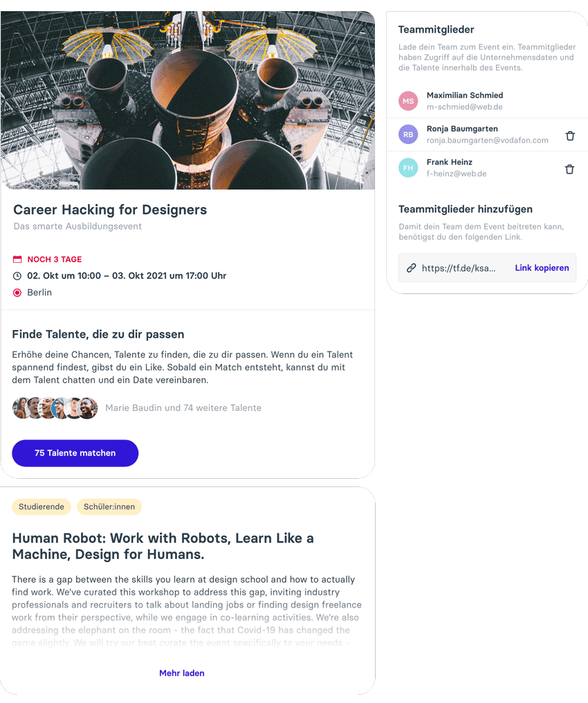Click the clock icon next to the event time
The image size is (588, 703).
[17, 275]
